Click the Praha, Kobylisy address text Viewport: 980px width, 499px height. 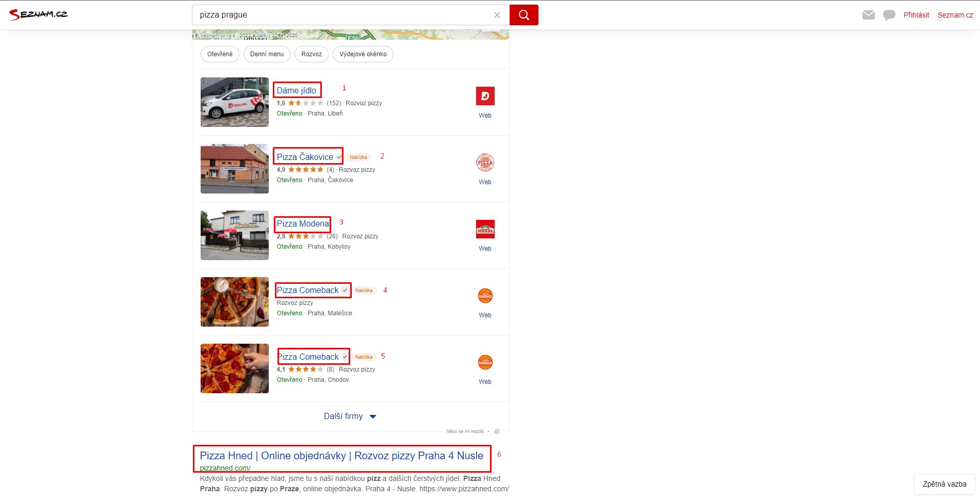click(329, 247)
